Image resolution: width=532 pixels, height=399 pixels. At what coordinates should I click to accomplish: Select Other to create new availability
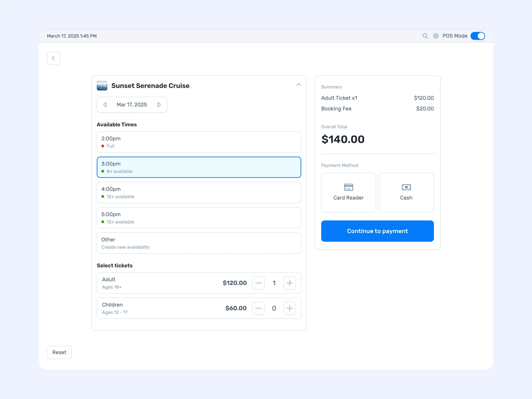coord(199,243)
